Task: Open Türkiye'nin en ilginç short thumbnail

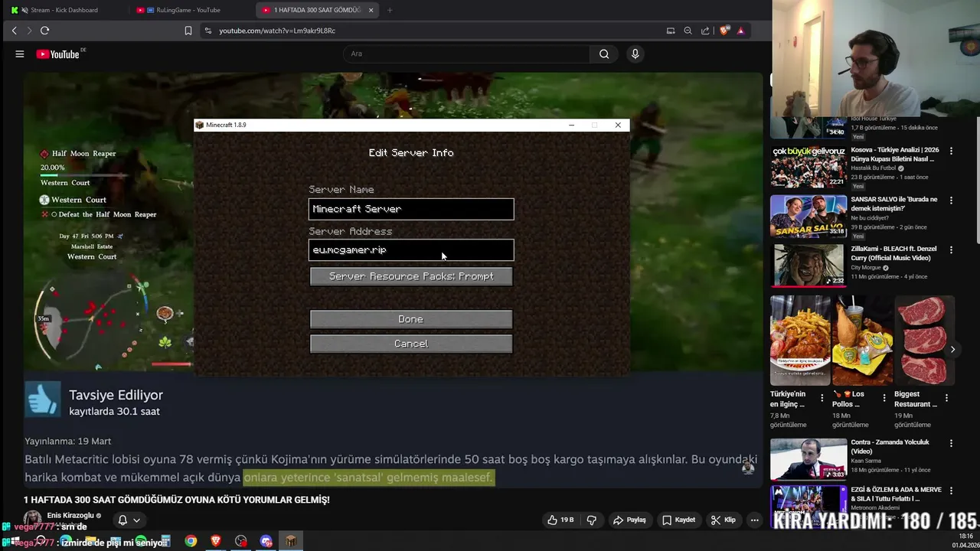Action: [799, 341]
